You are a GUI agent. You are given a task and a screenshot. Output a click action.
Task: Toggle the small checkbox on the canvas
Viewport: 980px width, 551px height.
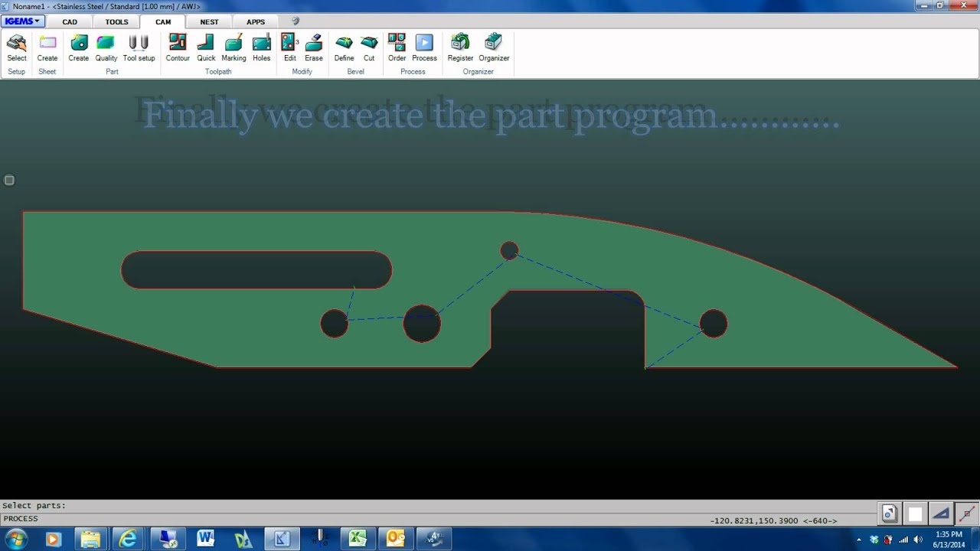9,181
